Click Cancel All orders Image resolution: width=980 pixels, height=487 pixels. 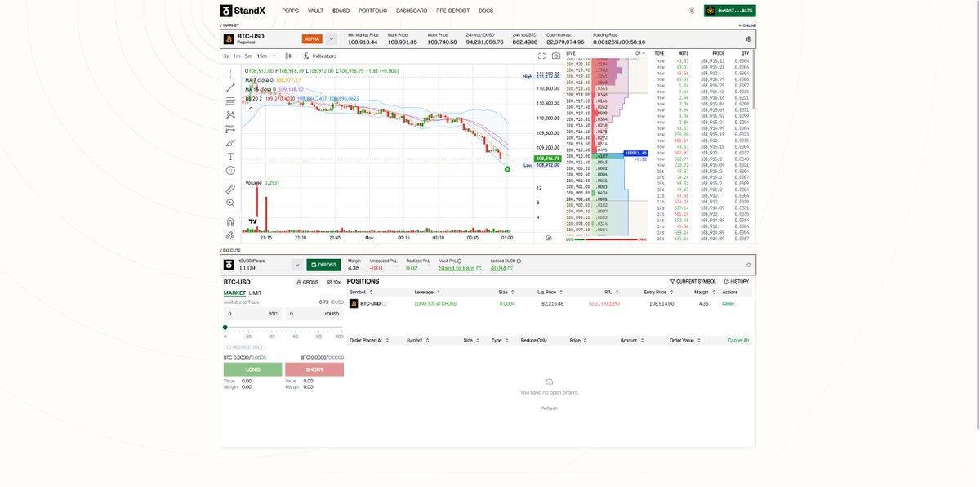[738, 340]
